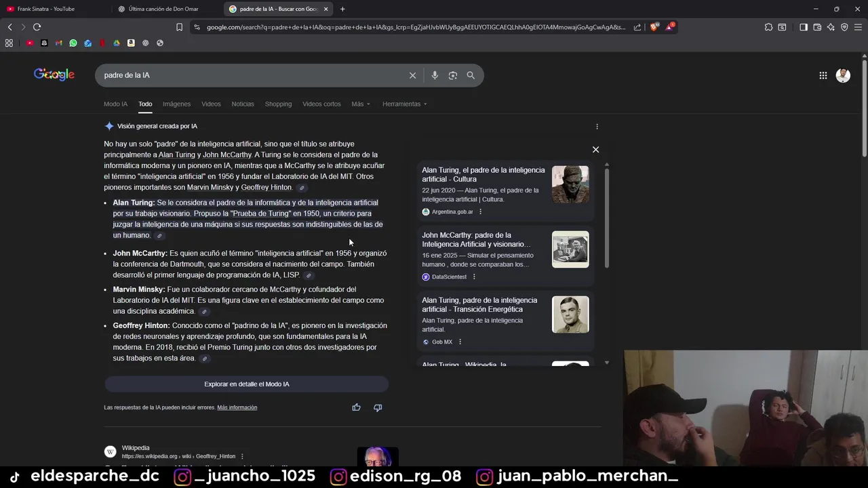Expand the Más search filter dropdown

[361, 104]
